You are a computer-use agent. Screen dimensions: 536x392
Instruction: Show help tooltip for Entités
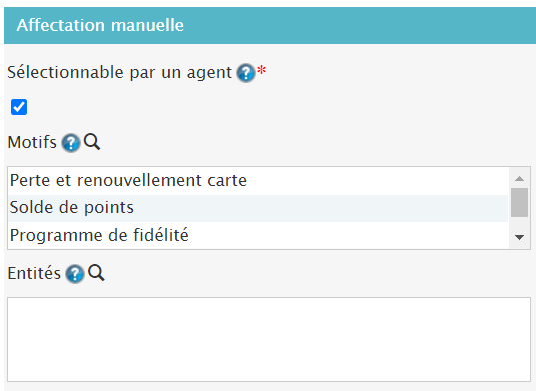coord(75,274)
